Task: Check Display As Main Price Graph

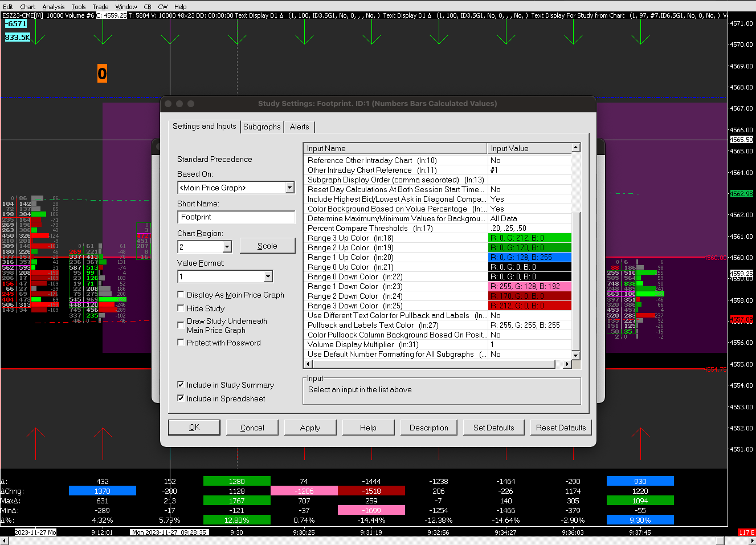Action: point(181,295)
